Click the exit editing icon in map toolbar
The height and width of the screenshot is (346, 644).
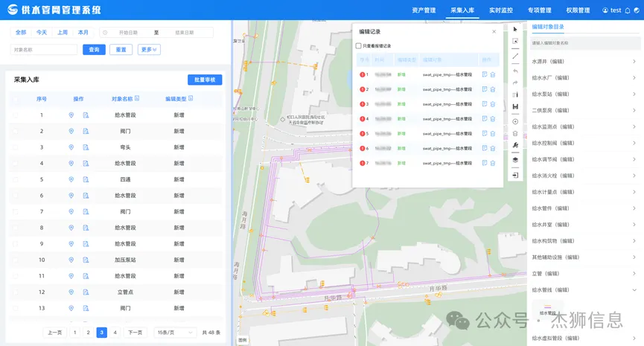click(x=515, y=176)
